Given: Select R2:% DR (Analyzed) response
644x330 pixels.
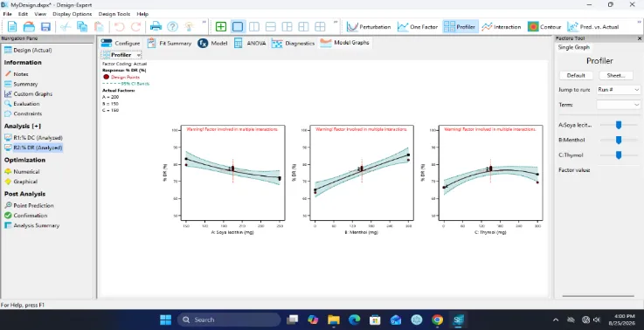Looking at the screenshot, I should coord(33,148).
